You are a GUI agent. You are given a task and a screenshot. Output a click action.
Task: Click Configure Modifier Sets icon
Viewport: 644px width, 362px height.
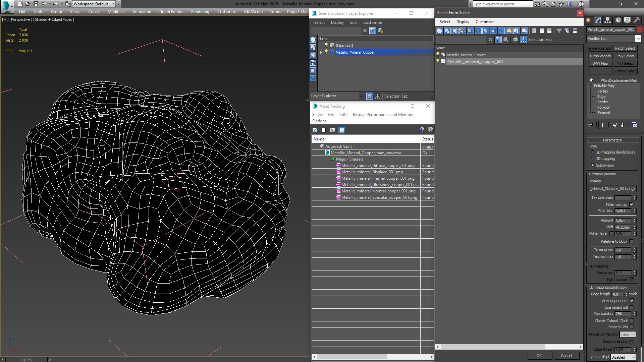point(634,125)
